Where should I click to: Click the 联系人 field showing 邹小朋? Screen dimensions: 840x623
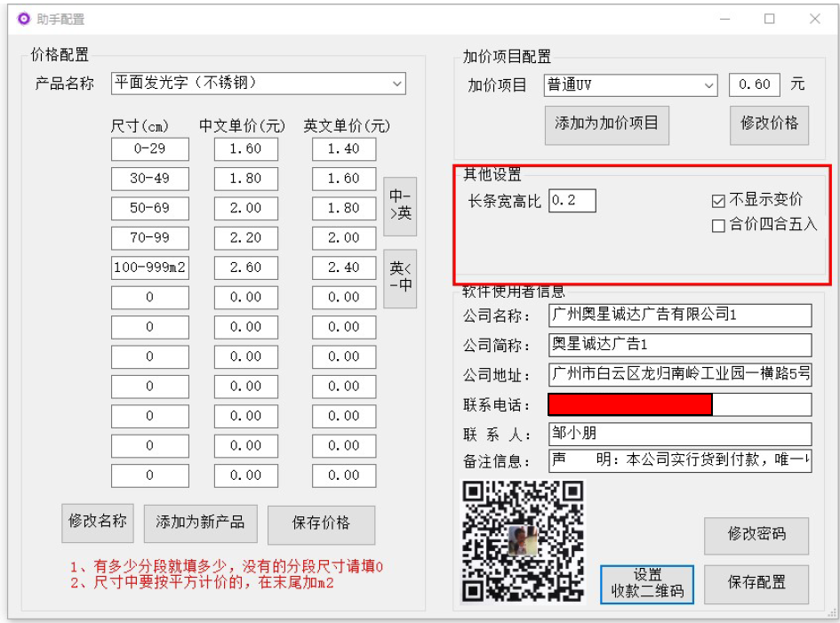[x=680, y=434]
